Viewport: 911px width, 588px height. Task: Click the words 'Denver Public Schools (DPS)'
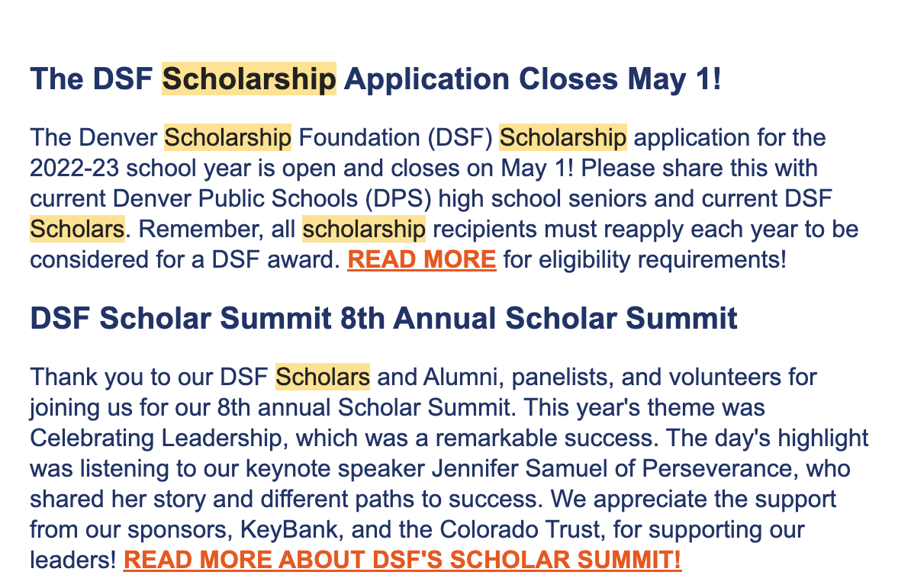click(x=272, y=198)
